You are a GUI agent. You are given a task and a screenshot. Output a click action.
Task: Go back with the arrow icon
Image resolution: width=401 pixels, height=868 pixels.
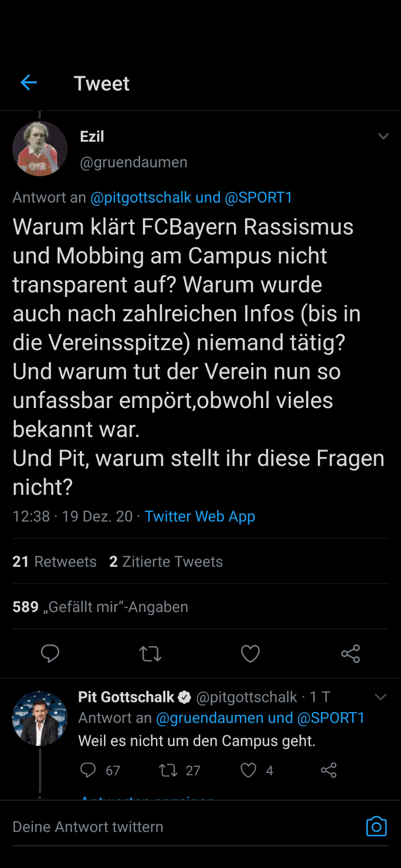29,83
